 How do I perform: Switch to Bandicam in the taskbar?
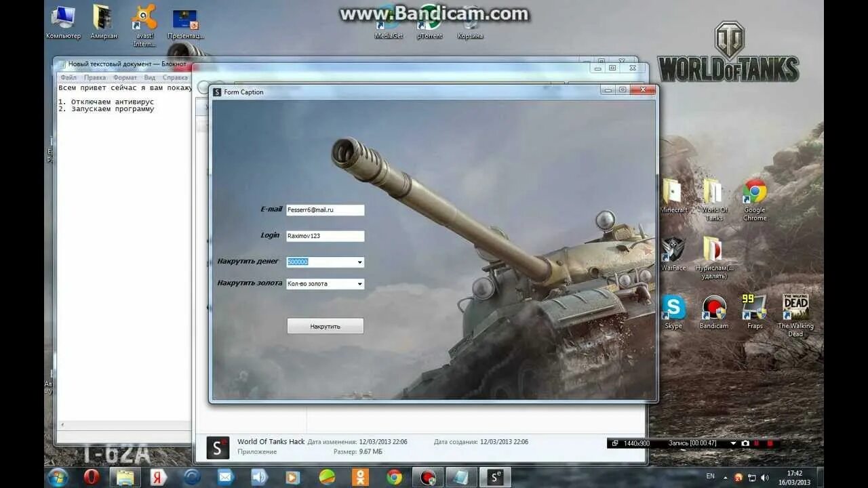[x=427, y=477]
